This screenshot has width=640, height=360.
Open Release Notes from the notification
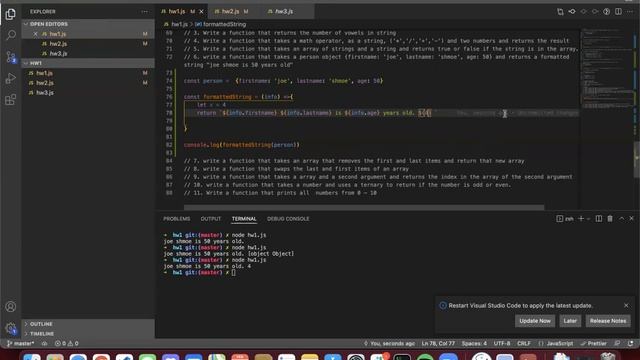coord(608,321)
